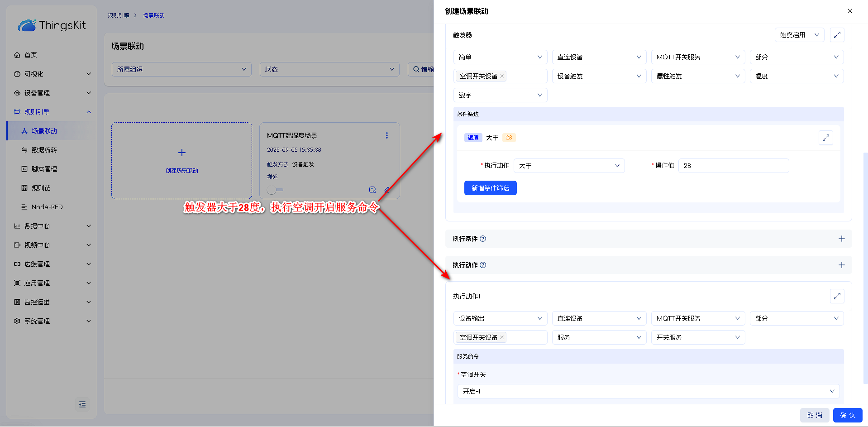Screen dimensions: 868x427
Task: Remove the 空调开关设备 tag in trigger row
Action: point(502,76)
